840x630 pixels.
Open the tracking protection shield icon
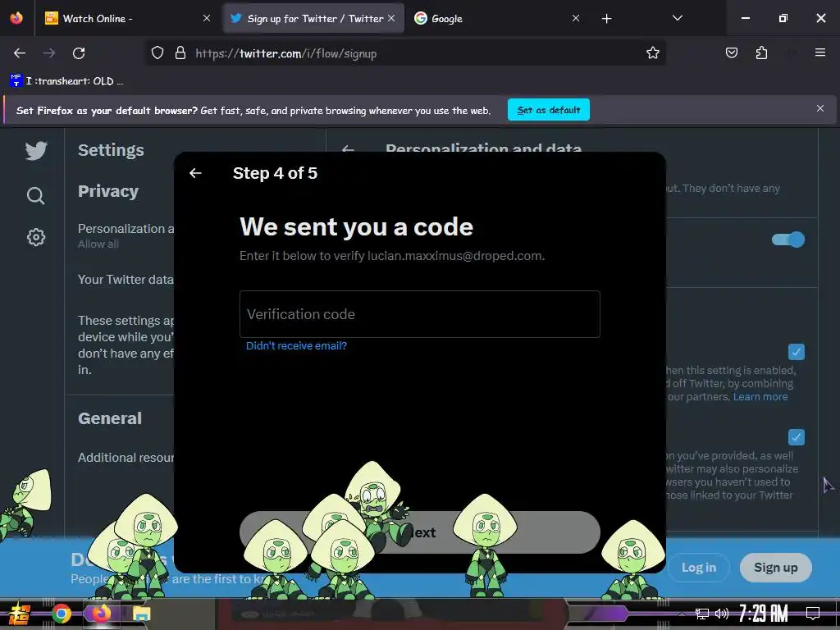pyautogui.click(x=157, y=53)
